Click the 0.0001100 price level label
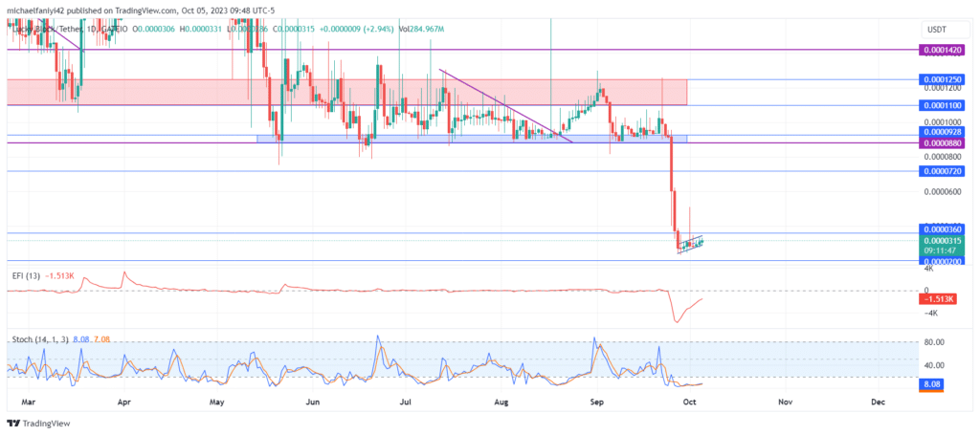This screenshot has height=435, width=980. 943,105
